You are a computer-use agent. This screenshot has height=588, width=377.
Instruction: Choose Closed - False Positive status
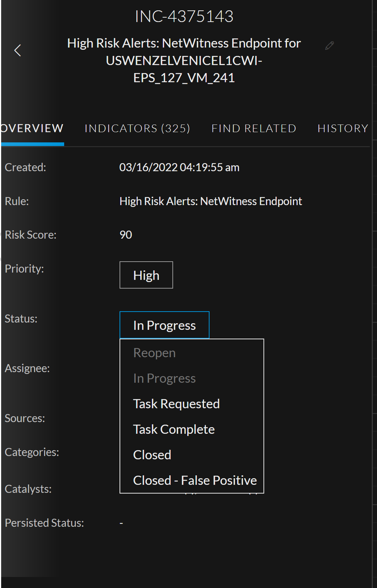(x=195, y=480)
